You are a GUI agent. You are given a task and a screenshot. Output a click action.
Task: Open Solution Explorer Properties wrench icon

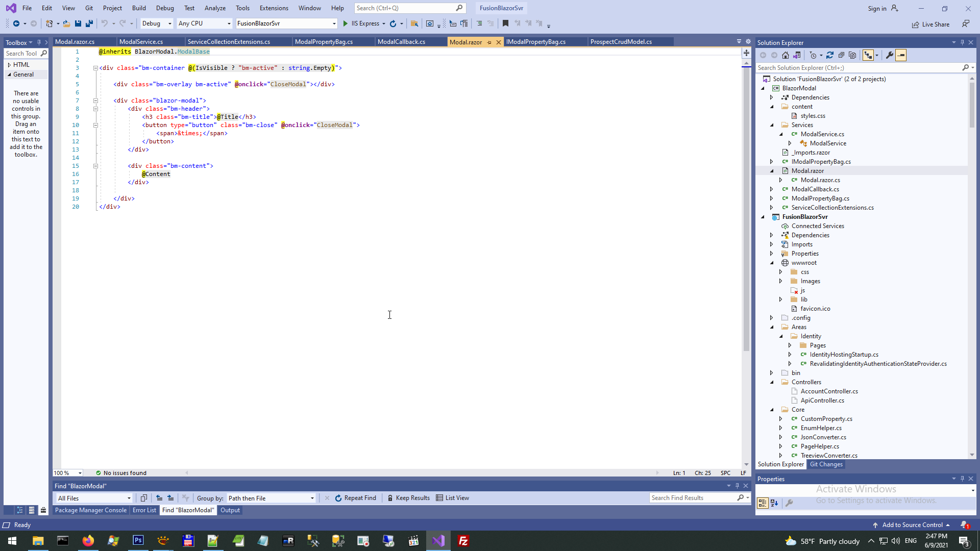click(890, 55)
